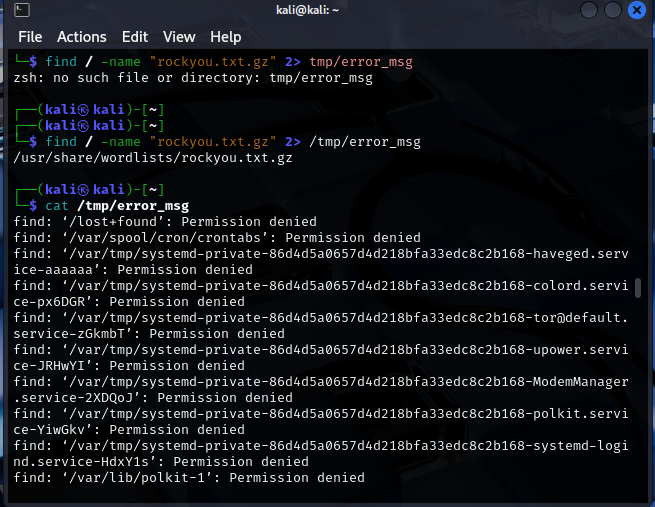Click the prompt line directly above the cat command
Viewport: 655px width, 507px height.
(x=89, y=190)
